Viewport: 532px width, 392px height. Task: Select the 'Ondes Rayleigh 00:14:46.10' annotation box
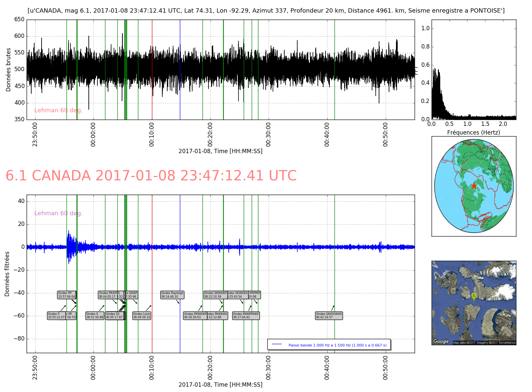172,295
